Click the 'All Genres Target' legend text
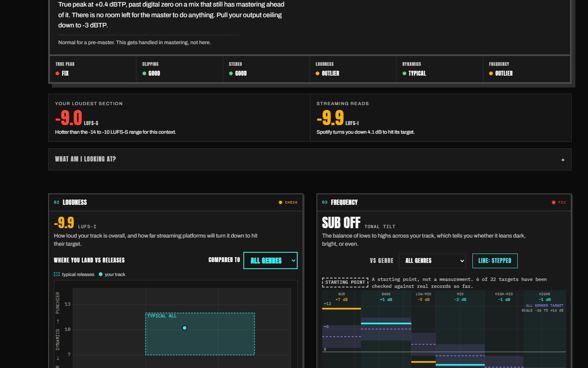Screen dimensions: 588x368 tap(545, 305)
